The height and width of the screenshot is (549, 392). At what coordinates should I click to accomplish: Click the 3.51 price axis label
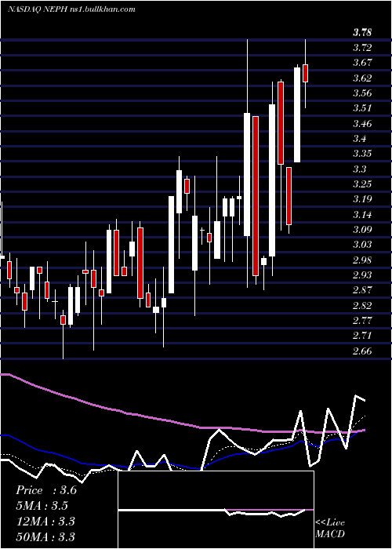pos(362,108)
